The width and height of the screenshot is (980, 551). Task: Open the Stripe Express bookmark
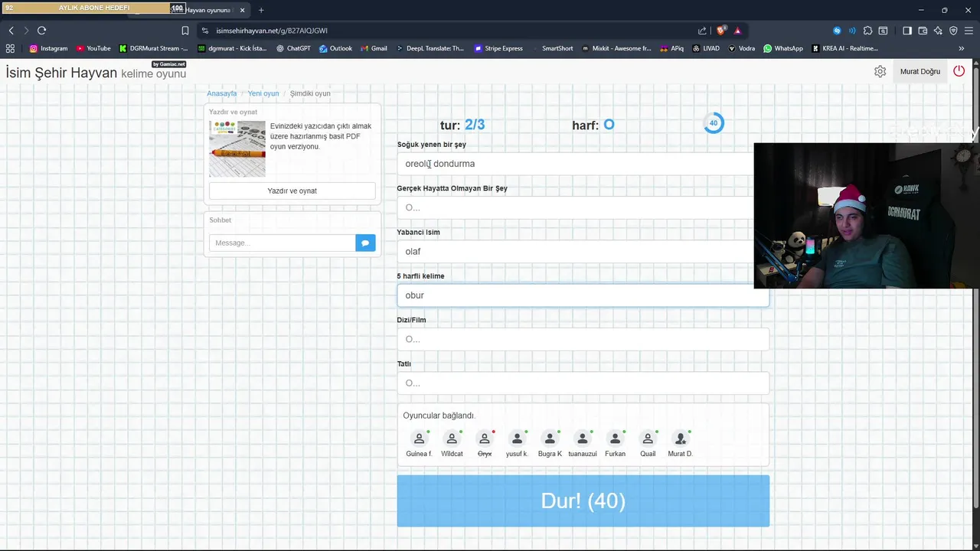tap(498, 48)
